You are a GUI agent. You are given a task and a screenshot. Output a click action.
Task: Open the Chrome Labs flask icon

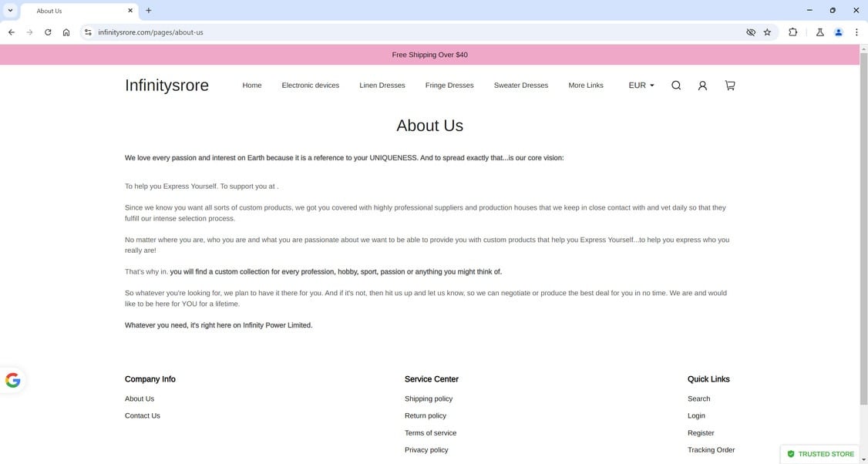coord(820,32)
